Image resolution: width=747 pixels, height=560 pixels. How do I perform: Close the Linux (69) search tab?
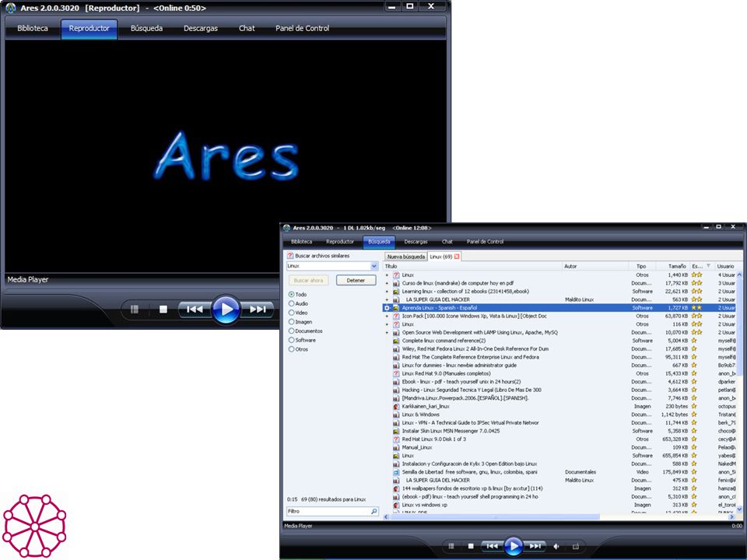[457, 257]
